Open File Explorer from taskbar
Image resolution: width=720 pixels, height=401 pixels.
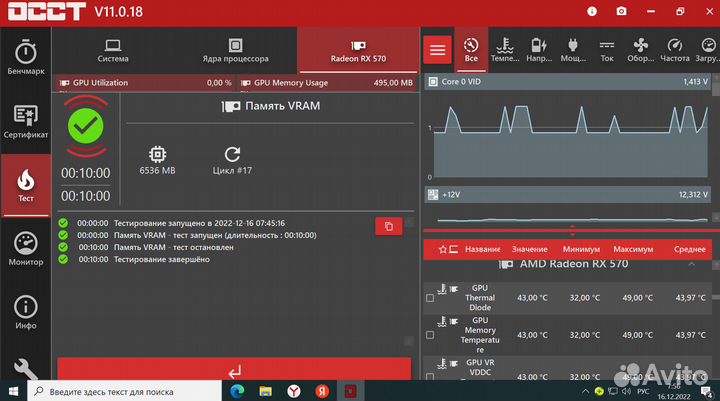[265, 391]
